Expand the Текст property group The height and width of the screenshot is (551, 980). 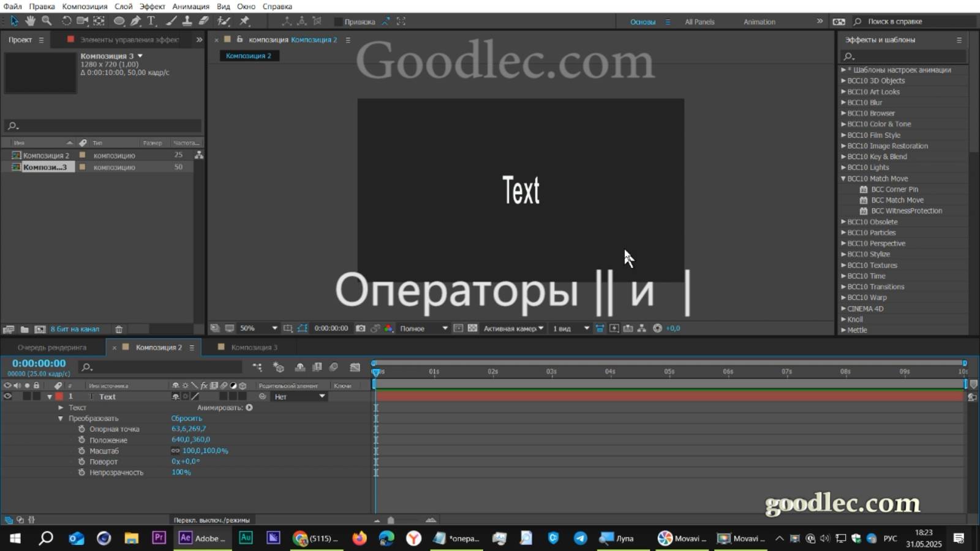[61, 408]
